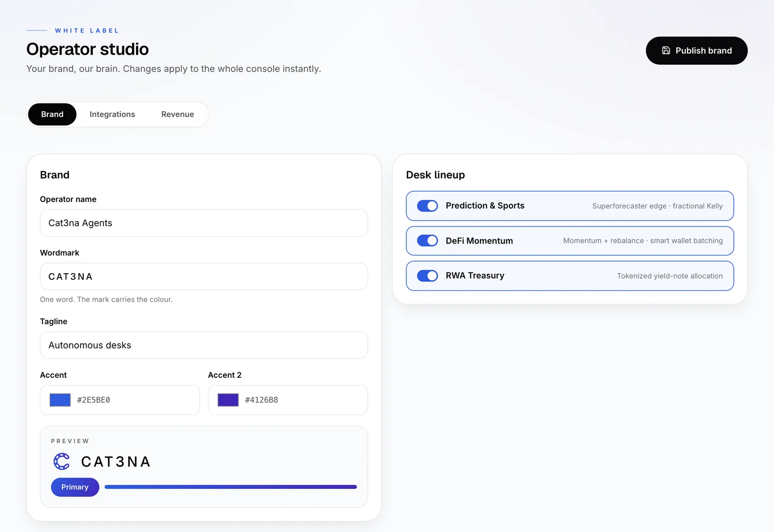Image resolution: width=774 pixels, height=532 pixels.
Task: Click the Desk lineup heading
Action: click(x=435, y=175)
